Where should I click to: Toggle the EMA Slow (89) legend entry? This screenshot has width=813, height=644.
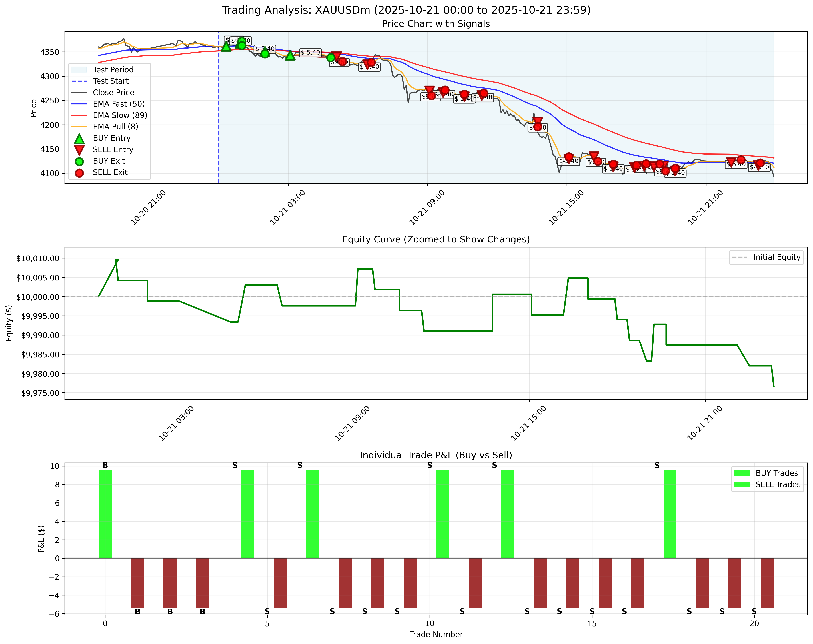click(113, 115)
